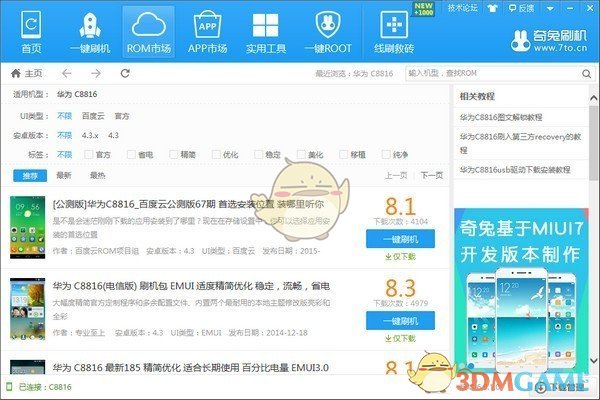Click the refresh icon
Image resolution: width=600 pixels, height=400 pixels.
[x=125, y=73]
